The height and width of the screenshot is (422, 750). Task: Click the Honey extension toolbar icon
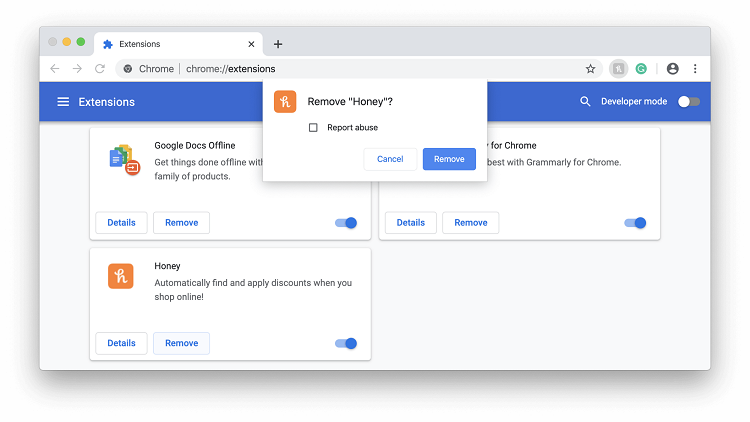tap(619, 69)
